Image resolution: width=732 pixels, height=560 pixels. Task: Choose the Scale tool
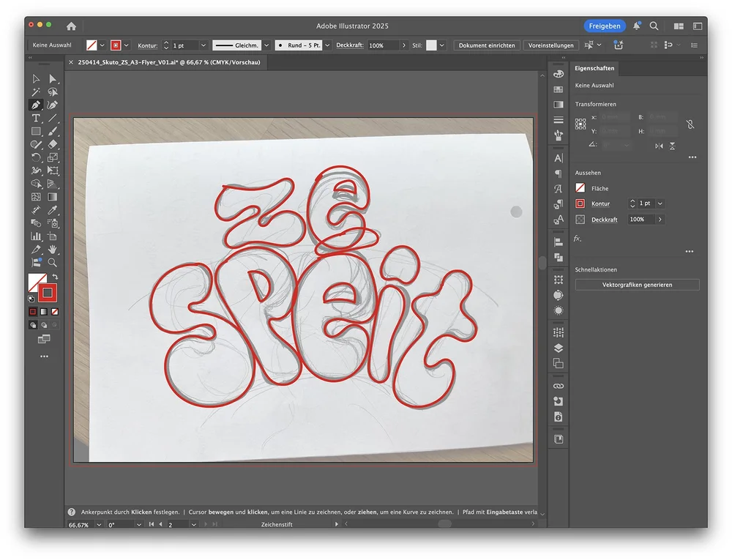(52, 157)
